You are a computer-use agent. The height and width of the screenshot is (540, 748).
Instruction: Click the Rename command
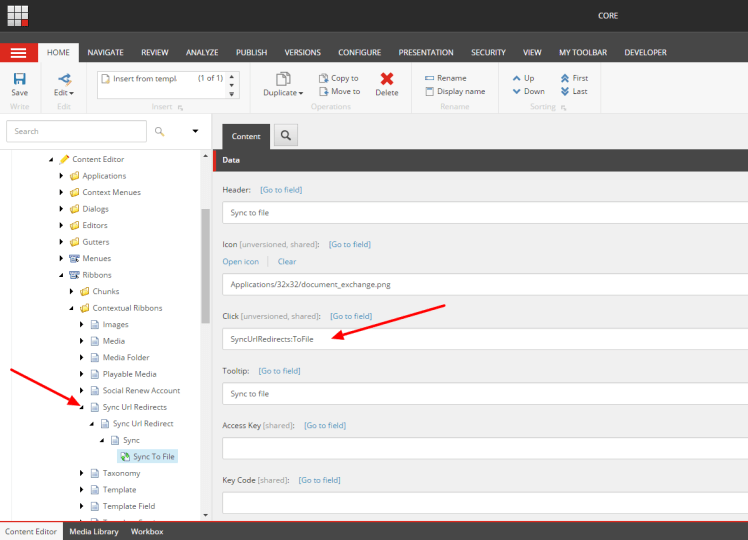445,78
